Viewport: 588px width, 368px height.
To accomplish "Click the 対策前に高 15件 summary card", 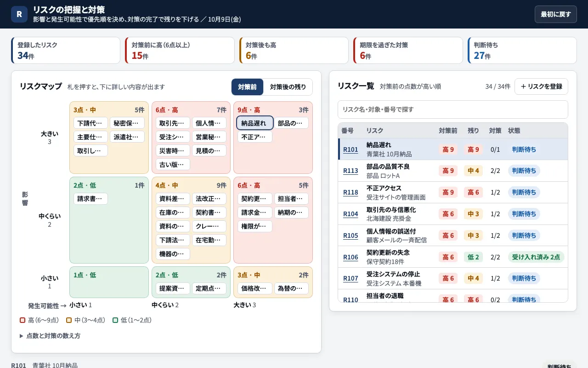I will (x=180, y=51).
